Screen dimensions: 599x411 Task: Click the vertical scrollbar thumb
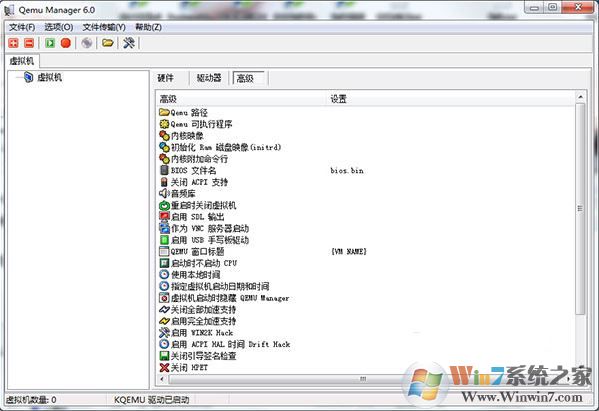pyautogui.click(x=580, y=209)
